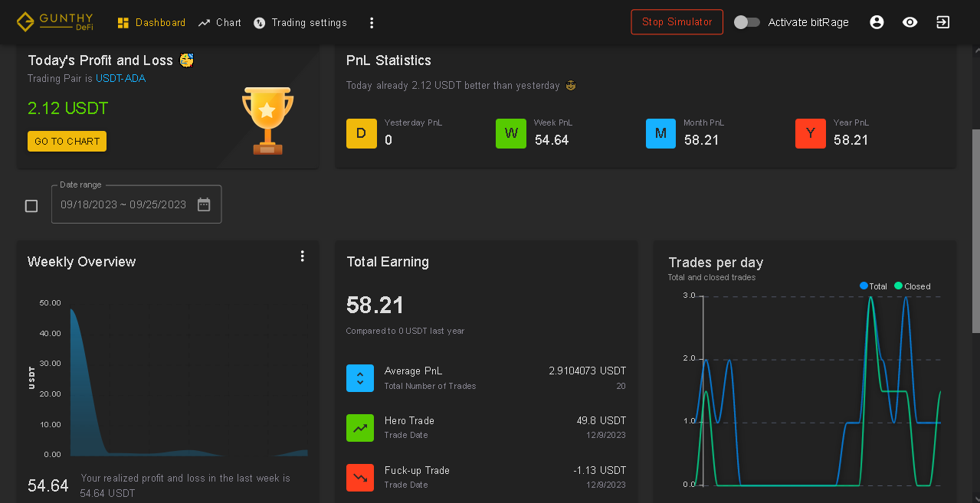The image size is (980, 503).
Task: Switch to the Chart tab
Action: pos(220,23)
